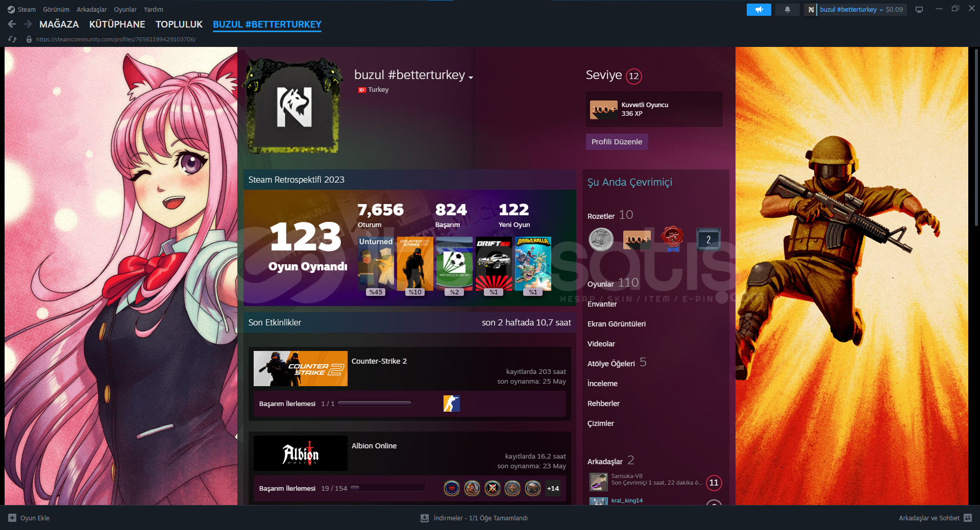Click the Steam logo in the menu bar
The width and height of the screenshot is (980, 530).
11,9
